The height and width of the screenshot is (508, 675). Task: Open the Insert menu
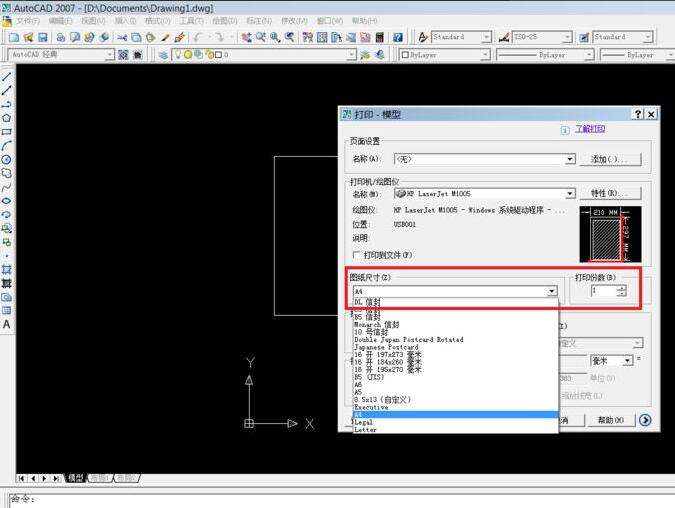125,21
